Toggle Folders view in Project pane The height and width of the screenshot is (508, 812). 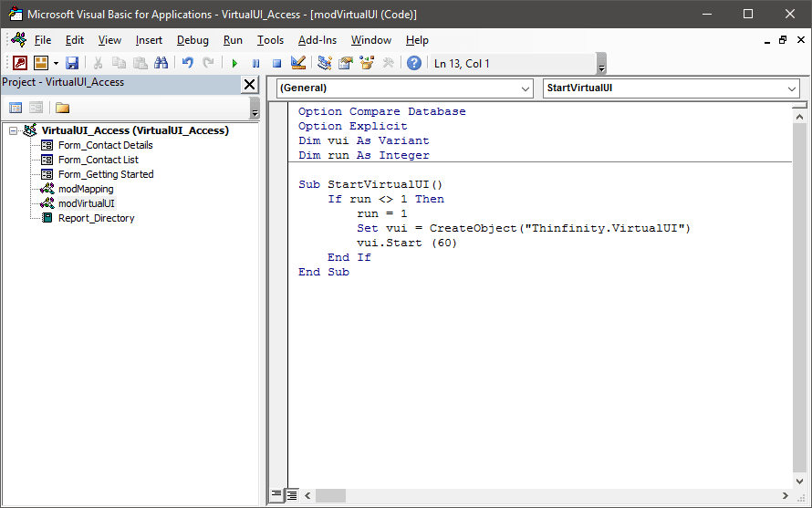[62, 108]
